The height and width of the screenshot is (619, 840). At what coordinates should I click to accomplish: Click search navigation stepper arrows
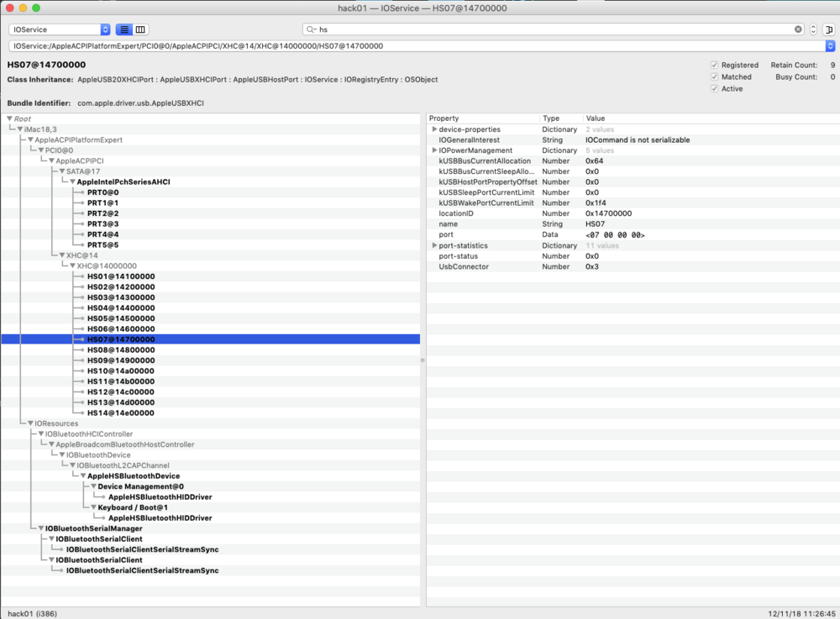tap(812, 29)
